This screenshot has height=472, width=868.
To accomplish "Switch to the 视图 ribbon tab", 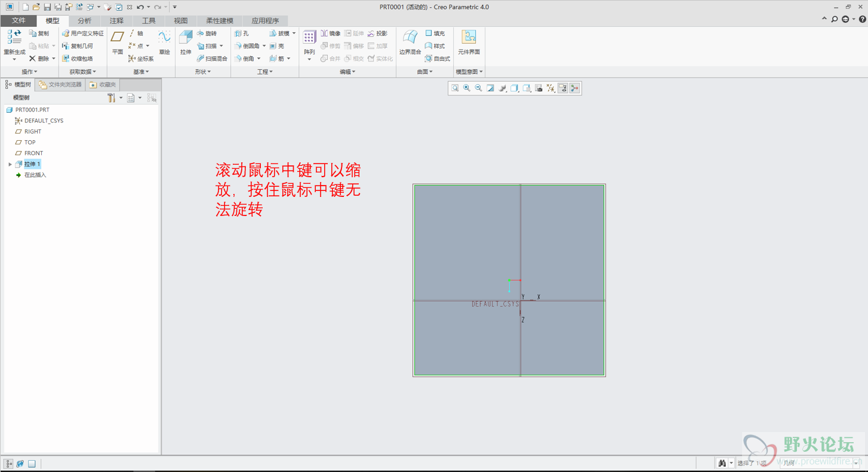I will coord(181,20).
